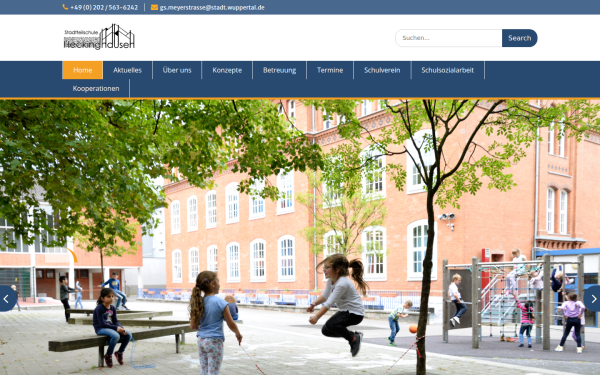Select the Home menu item
The image size is (600, 375).
[83, 70]
